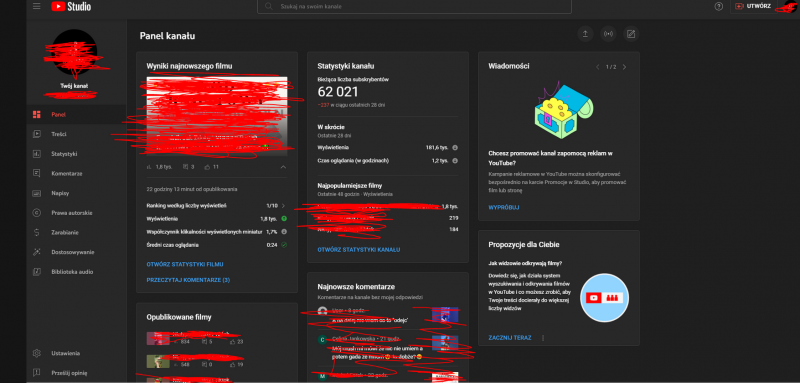
Task: Open Dostosowywanie in the sidebar
Action: click(x=77, y=252)
